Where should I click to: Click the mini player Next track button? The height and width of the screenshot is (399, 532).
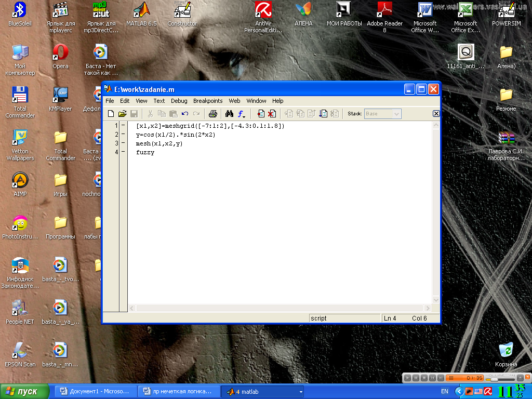point(441,378)
